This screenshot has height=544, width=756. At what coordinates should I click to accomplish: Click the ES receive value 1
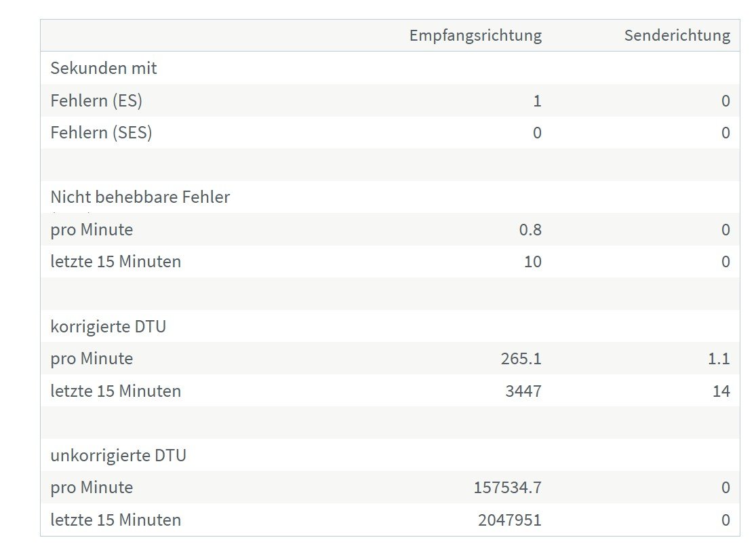click(x=537, y=101)
